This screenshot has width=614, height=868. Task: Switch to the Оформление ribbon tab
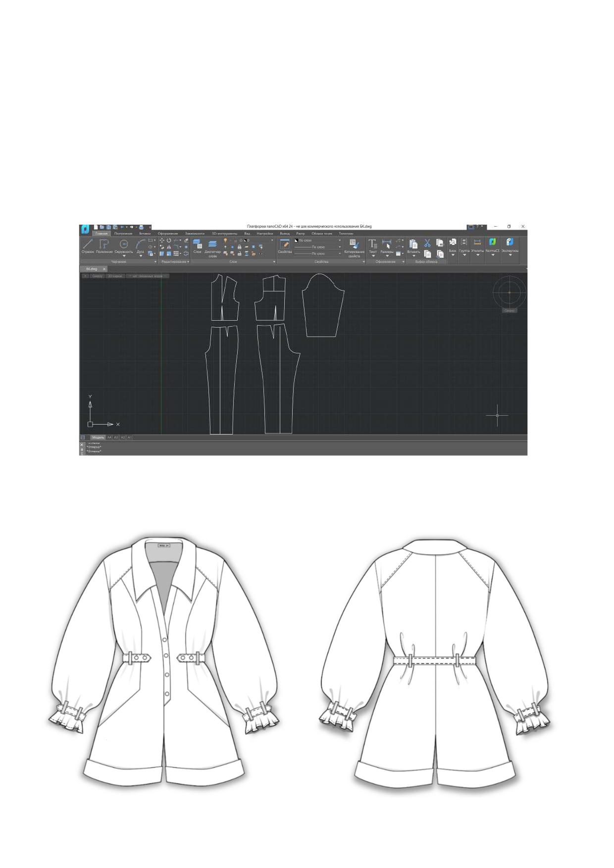point(168,234)
